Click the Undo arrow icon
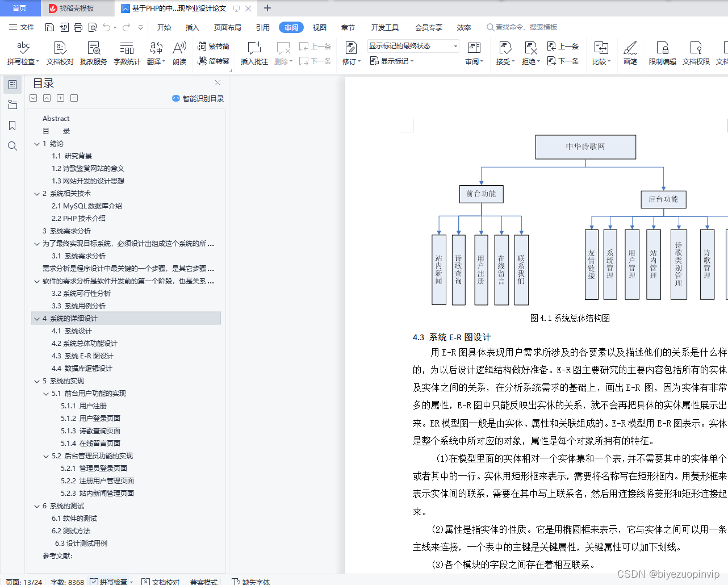The image size is (728, 585). 106,27
